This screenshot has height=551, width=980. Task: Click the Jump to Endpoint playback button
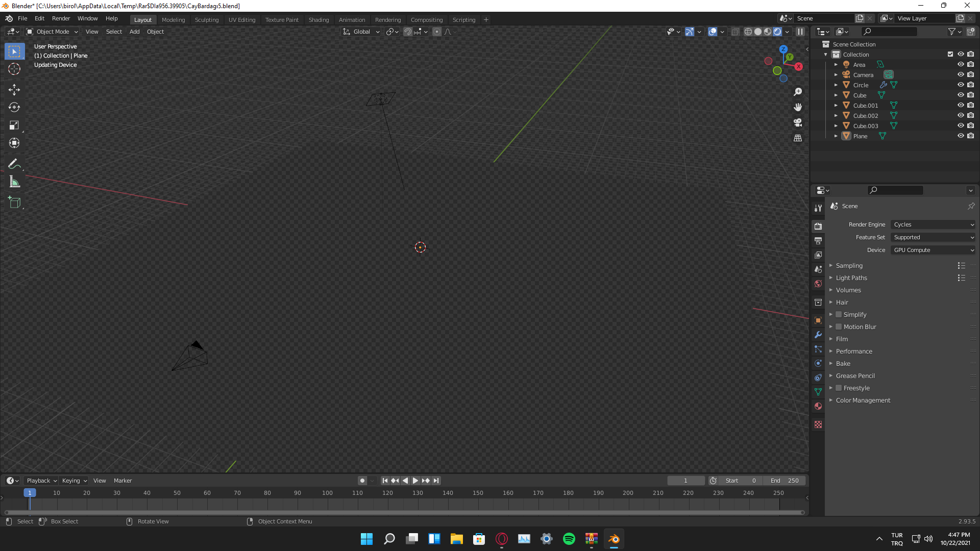(x=436, y=480)
